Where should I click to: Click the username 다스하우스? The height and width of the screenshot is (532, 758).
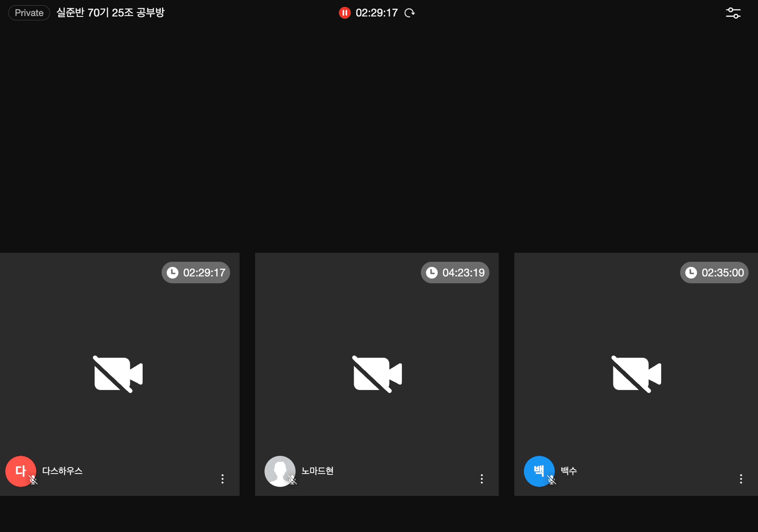click(x=62, y=471)
